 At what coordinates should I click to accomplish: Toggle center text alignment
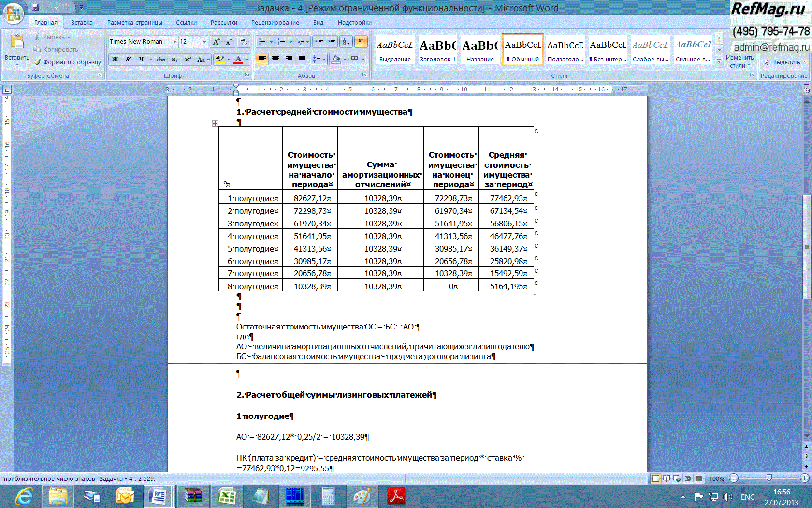coord(275,59)
